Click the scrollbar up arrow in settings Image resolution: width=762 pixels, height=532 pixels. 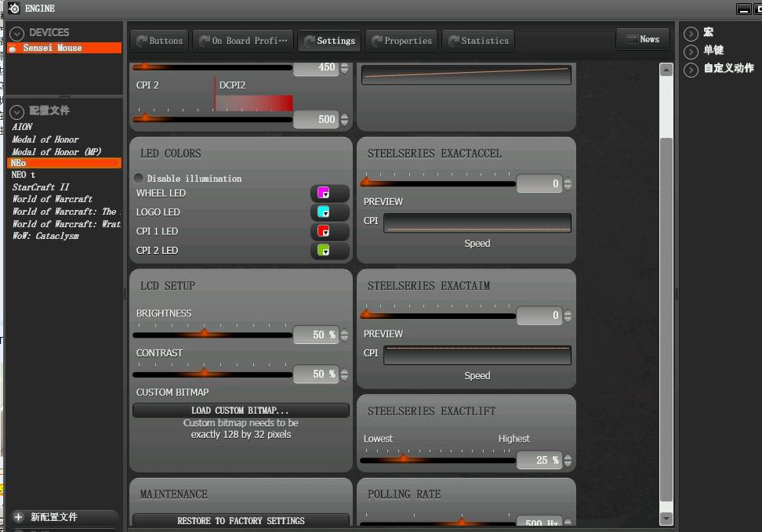[x=666, y=70]
